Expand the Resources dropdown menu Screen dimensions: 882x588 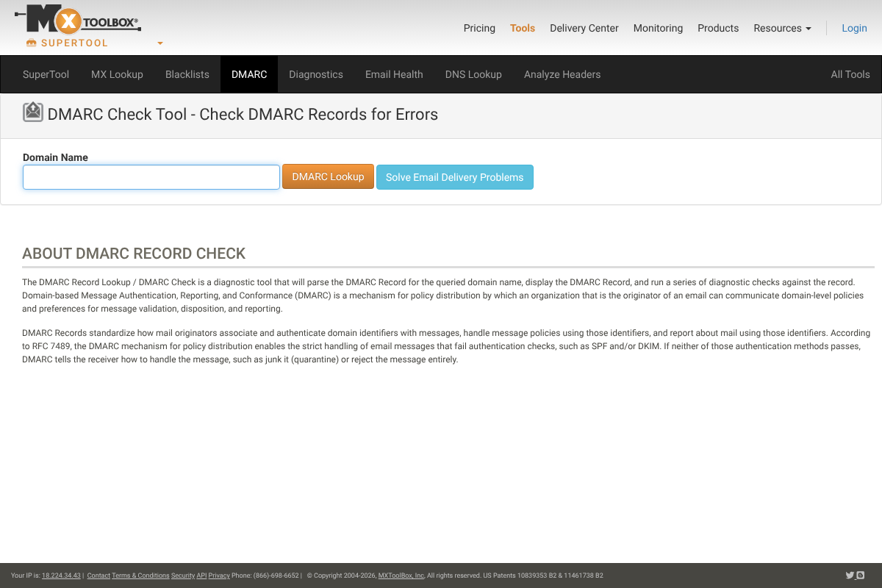(x=782, y=28)
